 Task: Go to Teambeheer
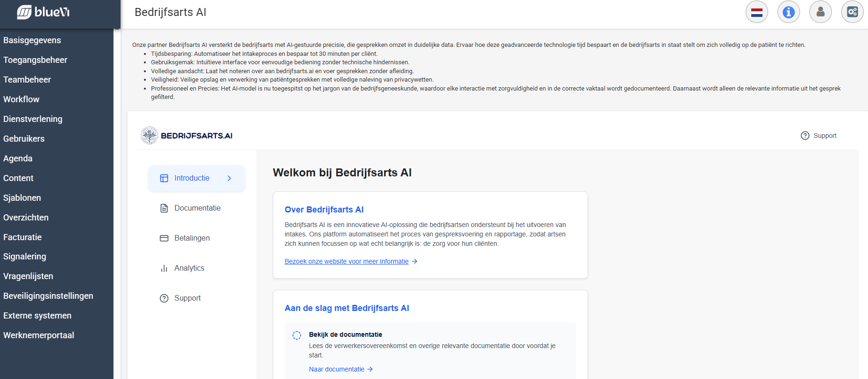pos(27,80)
